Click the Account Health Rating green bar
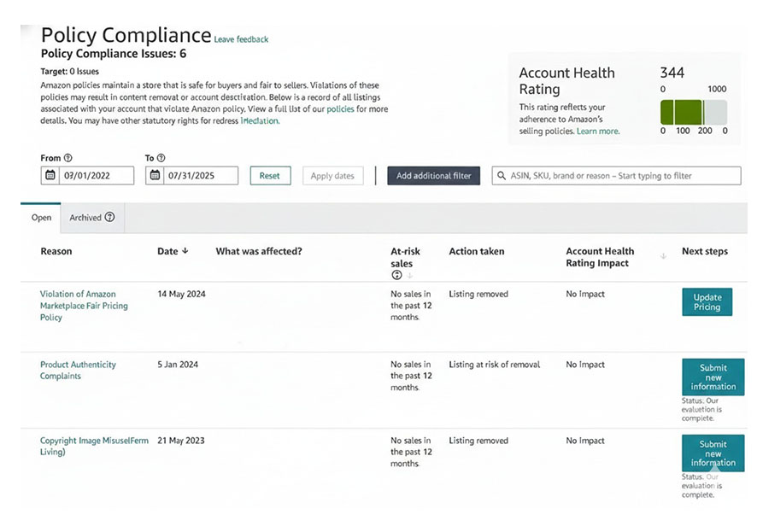Screen dimensions: 763x532 [682, 112]
